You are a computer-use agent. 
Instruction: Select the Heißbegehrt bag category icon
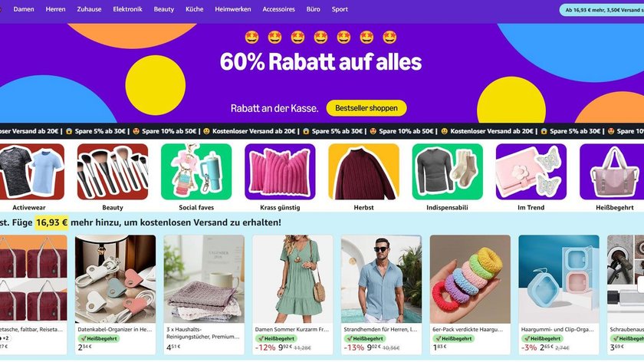[x=612, y=172]
